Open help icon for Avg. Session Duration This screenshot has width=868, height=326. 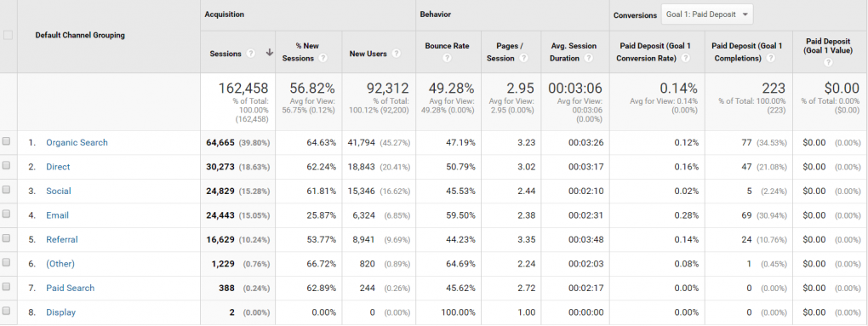(x=589, y=58)
